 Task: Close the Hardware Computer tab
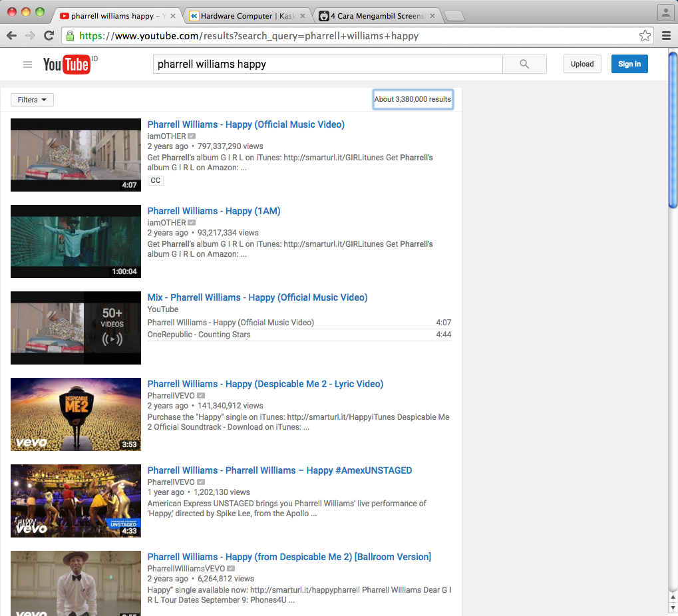tap(303, 16)
